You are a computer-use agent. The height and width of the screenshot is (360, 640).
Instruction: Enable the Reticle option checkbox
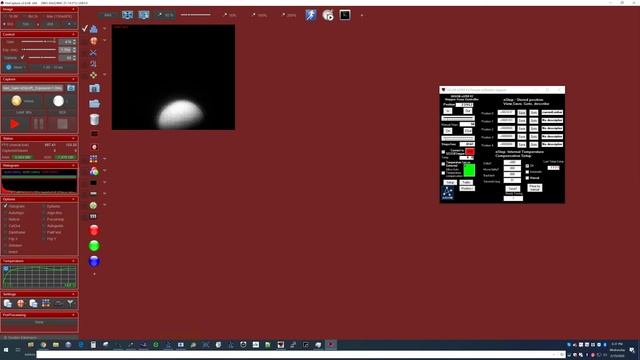[5, 219]
